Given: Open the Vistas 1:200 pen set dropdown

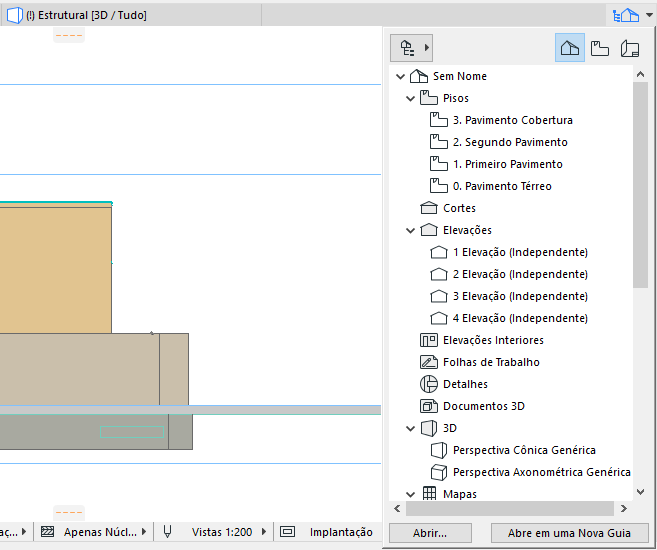Looking at the screenshot, I should (264, 532).
